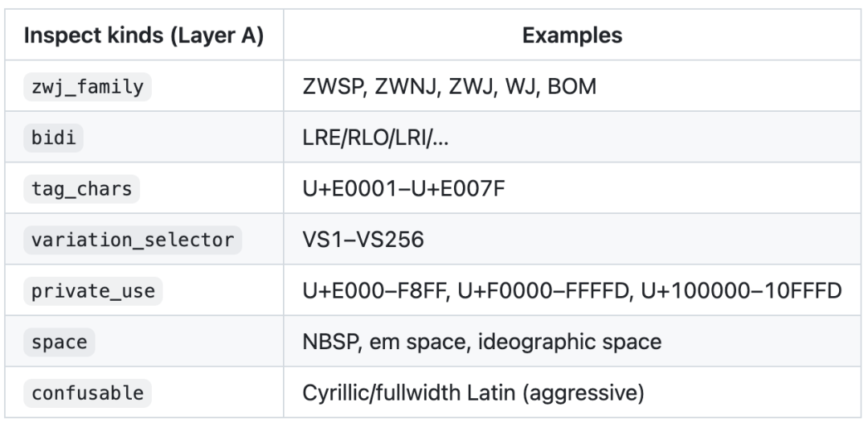Click the zwj_family code label

[88, 87]
